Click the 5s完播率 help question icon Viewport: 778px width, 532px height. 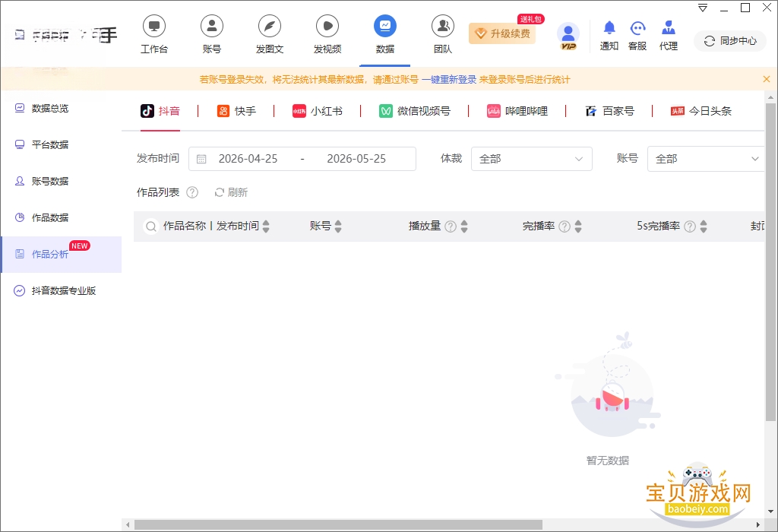pos(690,226)
